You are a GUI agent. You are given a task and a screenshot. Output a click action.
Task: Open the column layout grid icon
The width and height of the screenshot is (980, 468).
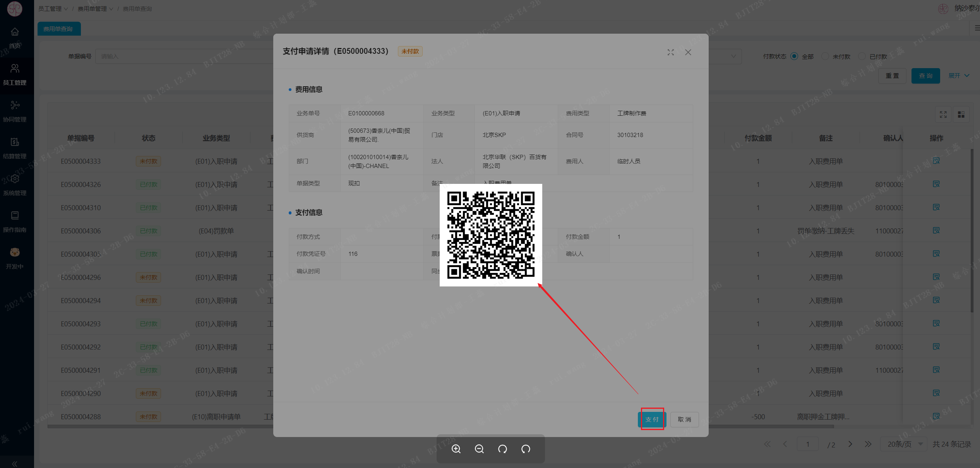(x=961, y=115)
